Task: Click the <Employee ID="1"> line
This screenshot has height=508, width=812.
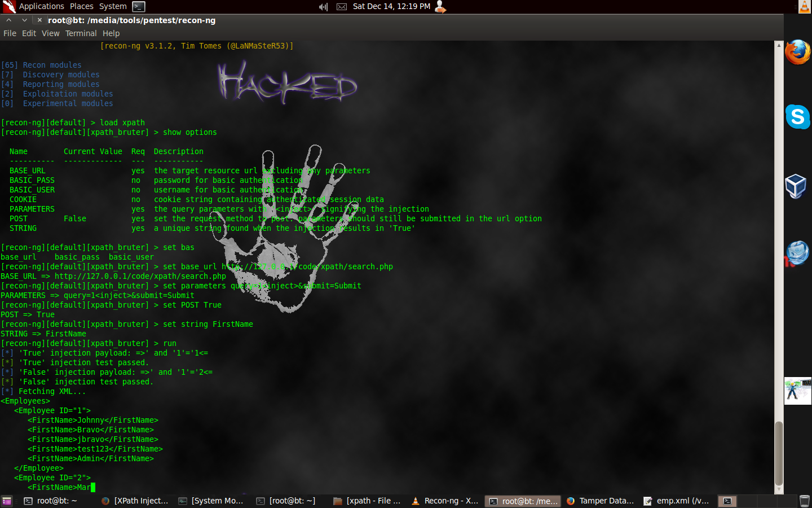Action: pos(52,410)
